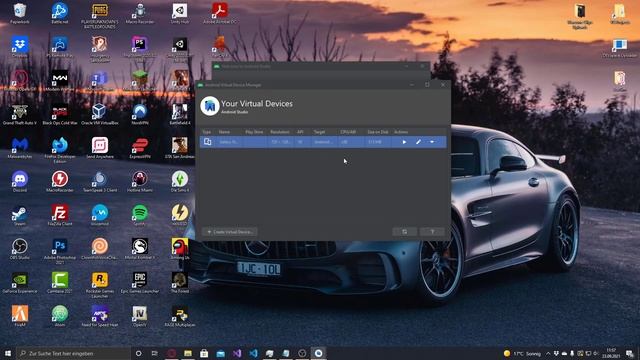This screenshot has width=640, height=360.
Task: Open the Dropbox desktop shortcut
Action: click(20, 47)
